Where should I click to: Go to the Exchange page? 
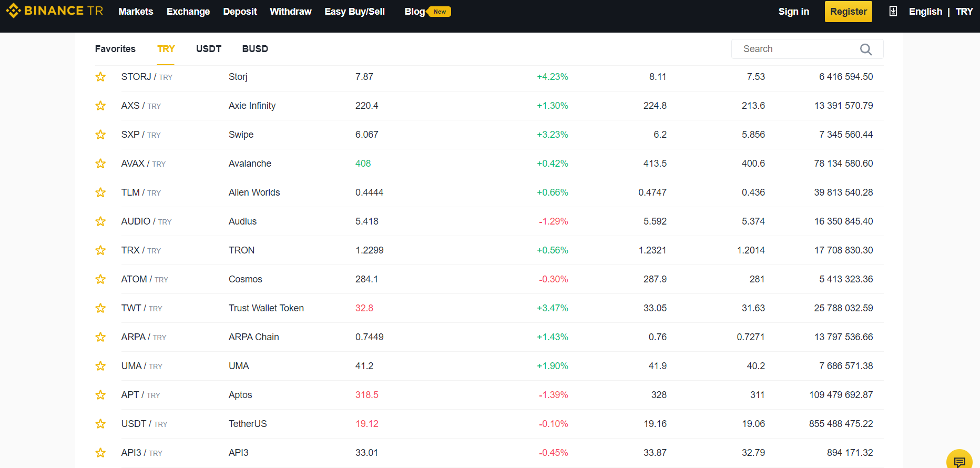[x=188, y=12]
